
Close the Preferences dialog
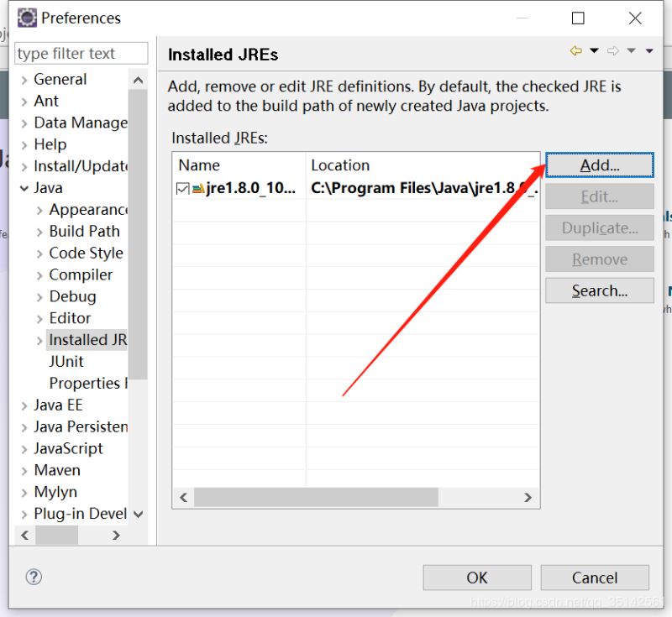tap(635, 18)
